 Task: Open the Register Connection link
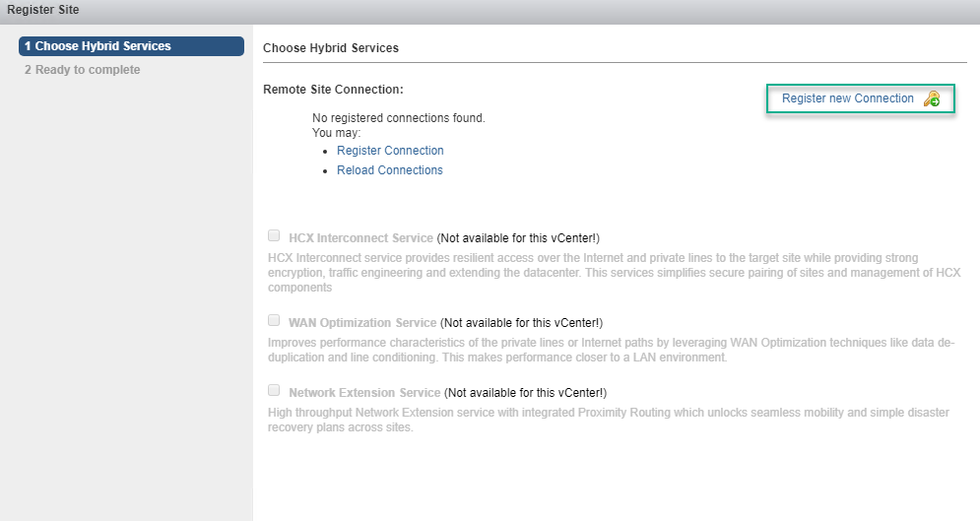tap(390, 151)
